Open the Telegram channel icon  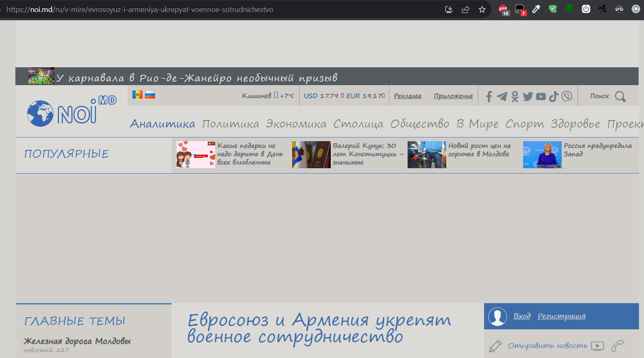[x=501, y=96]
